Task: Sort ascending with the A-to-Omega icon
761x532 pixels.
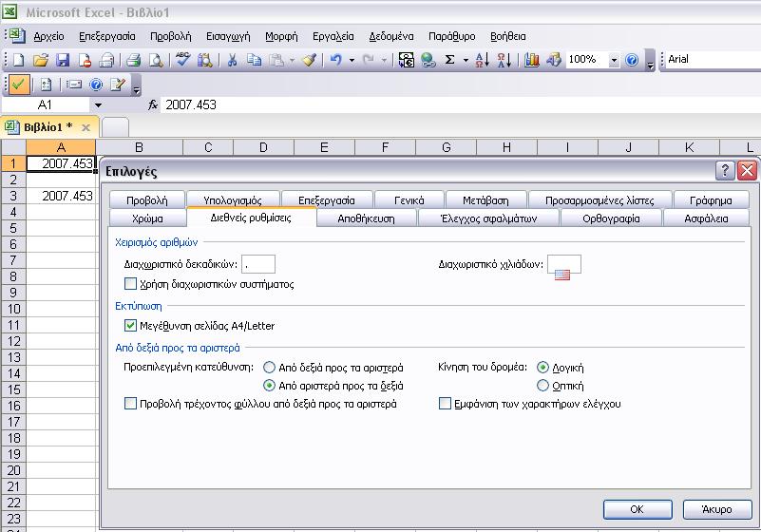Action: click(x=482, y=60)
